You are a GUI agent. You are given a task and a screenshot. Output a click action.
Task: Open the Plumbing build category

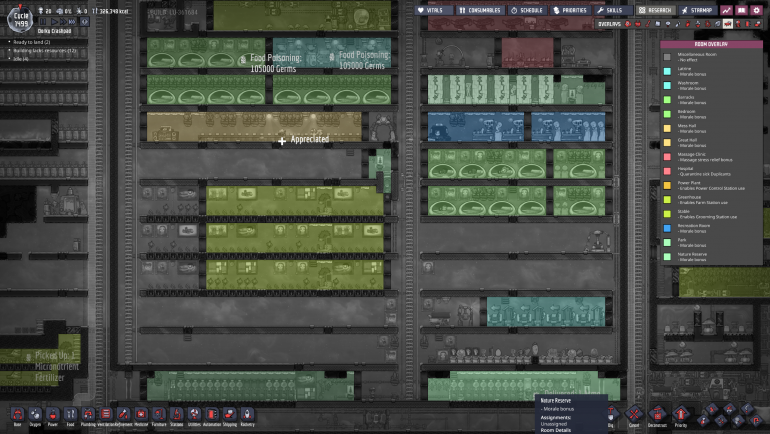tap(88, 415)
